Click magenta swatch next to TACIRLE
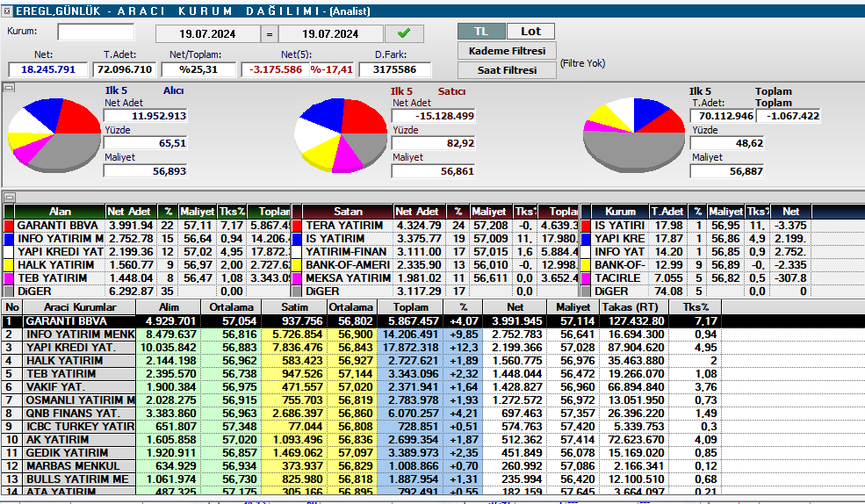 coord(586,278)
